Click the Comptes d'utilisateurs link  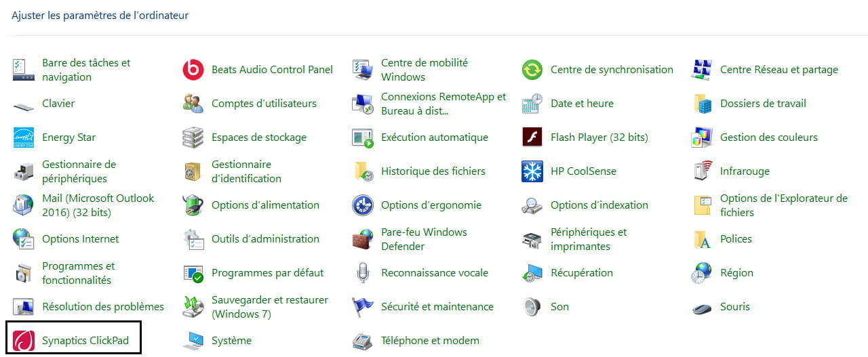click(x=264, y=104)
